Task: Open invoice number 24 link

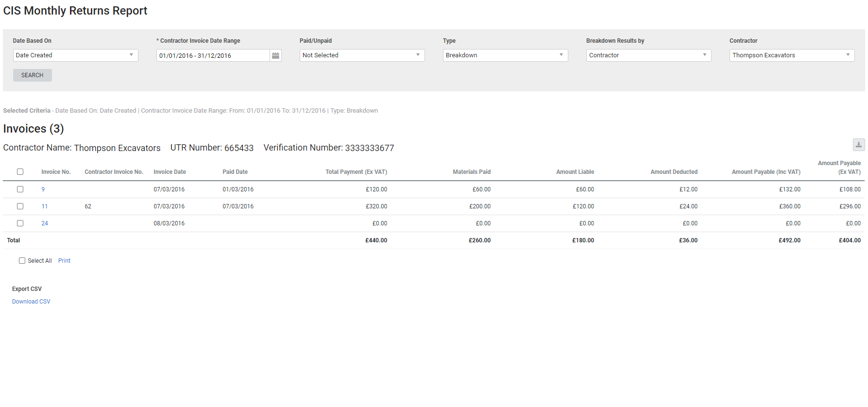Action: pyautogui.click(x=45, y=223)
